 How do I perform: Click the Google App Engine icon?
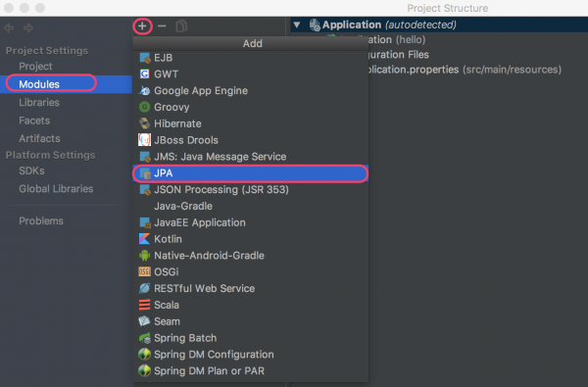click(x=145, y=91)
